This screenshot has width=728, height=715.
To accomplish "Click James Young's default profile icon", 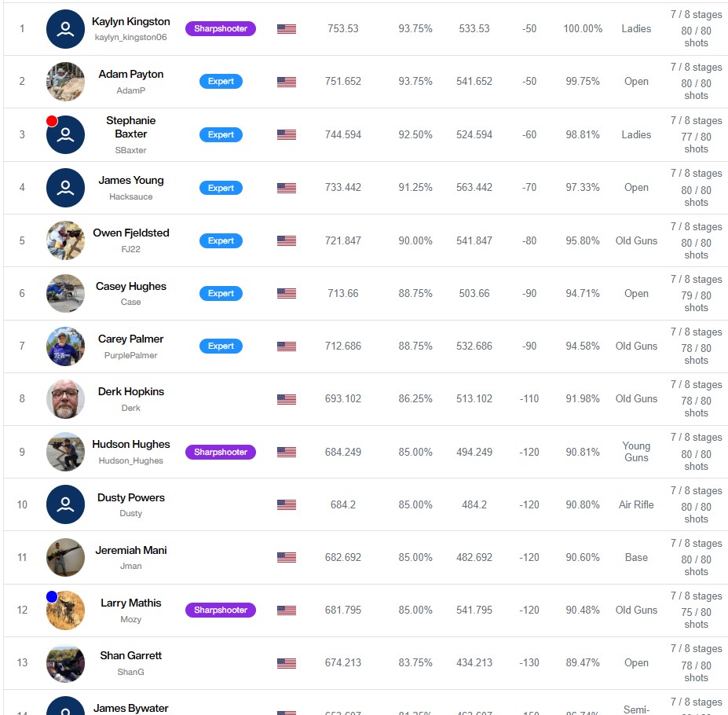I will (65, 188).
